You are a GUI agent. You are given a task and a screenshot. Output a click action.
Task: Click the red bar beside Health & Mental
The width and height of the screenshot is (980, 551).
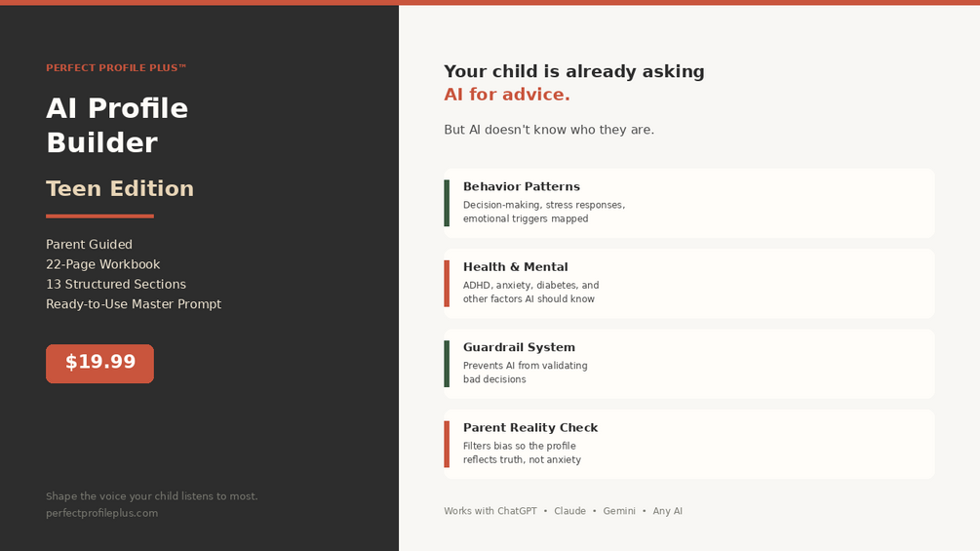coord(447,283)
